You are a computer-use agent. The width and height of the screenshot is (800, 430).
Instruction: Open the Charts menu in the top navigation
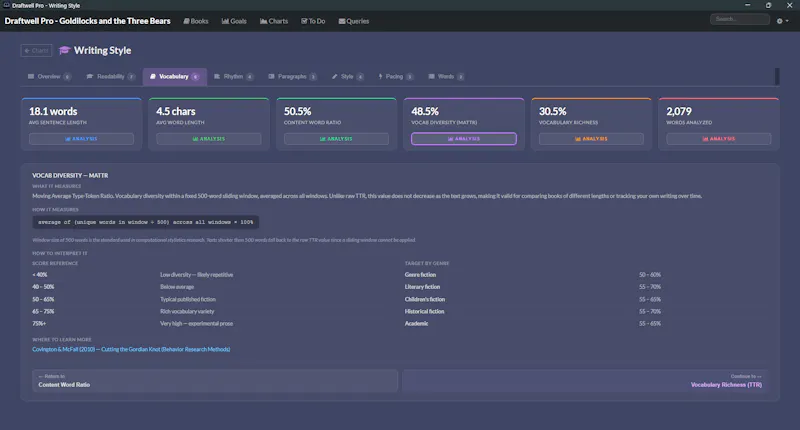[x=274, y=21]
